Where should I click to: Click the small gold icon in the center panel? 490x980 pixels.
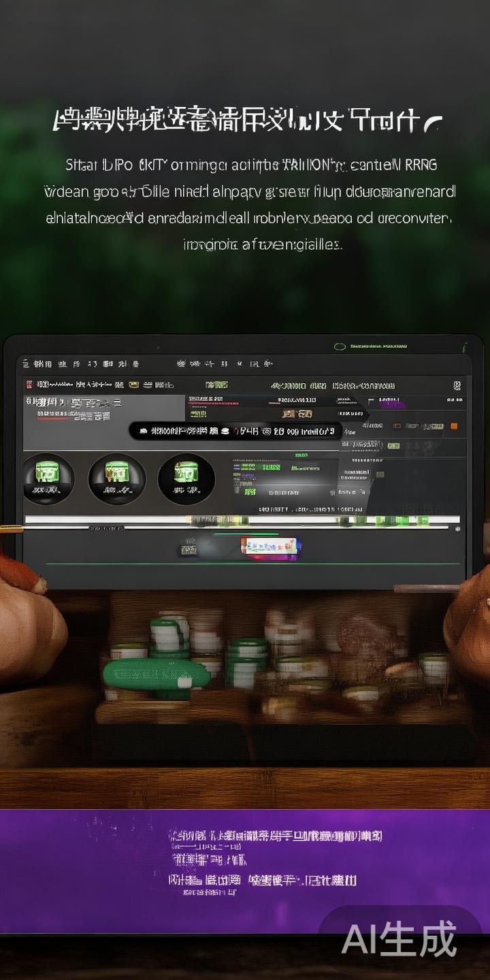(x=296, y=414)
